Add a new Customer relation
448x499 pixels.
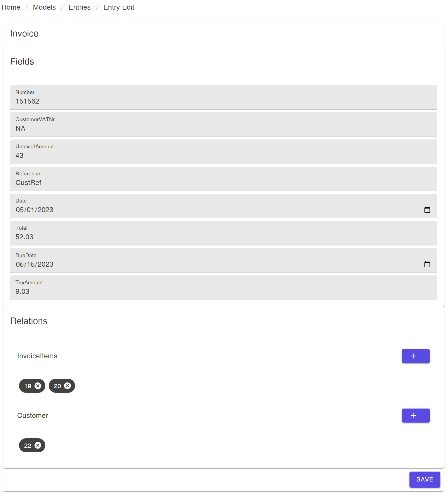(x=415, y=416)
